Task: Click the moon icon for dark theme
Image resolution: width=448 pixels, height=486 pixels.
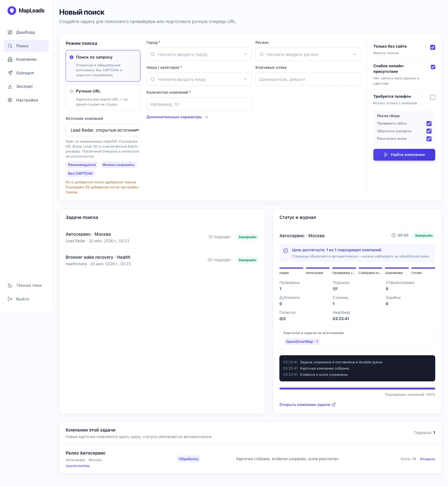Action: (10, 285)
